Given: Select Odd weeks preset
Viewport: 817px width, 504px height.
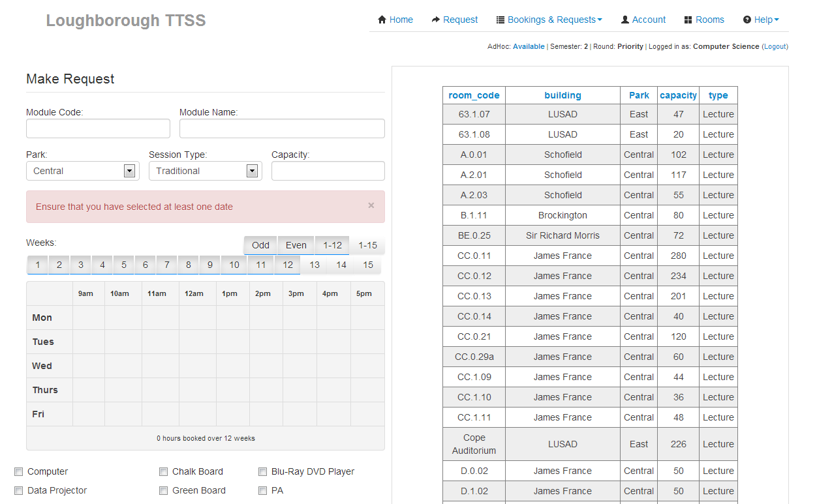Looking at the screenshot, I should tap(260, 245).
